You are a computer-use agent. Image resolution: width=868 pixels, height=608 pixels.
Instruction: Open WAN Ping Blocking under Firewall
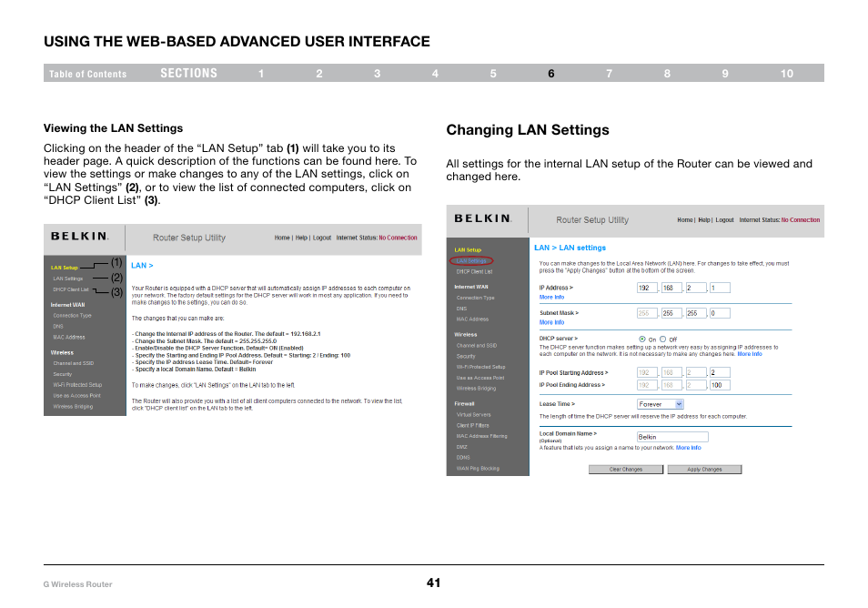pyautogui.click(x=478, y=469)
